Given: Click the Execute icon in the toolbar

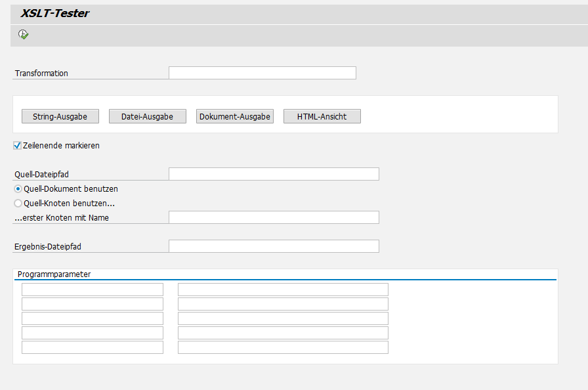Looking at the screenshot, I should tap(24, 35).
